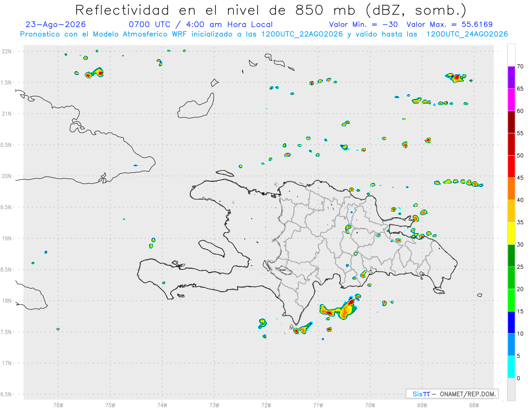Pick the medium green 20–25 dBZ color band

pyautogui.click(x=511, y=278)
